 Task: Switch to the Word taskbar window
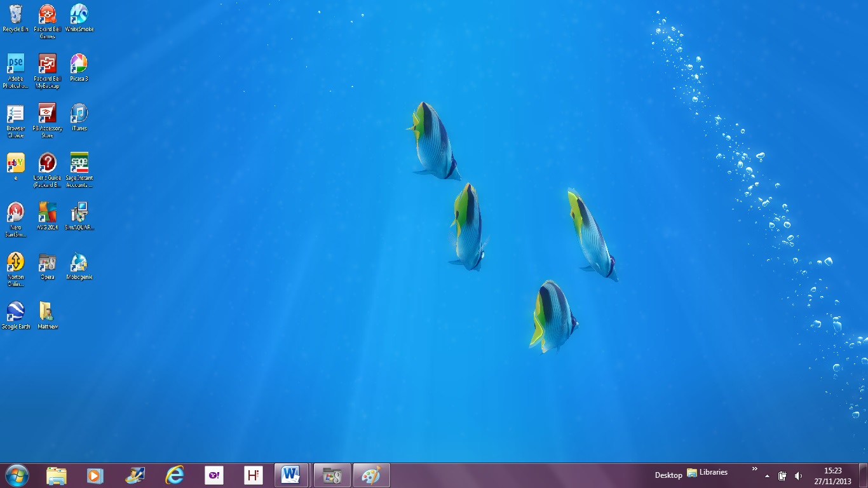pyautogui.click(x=291, y=475)
